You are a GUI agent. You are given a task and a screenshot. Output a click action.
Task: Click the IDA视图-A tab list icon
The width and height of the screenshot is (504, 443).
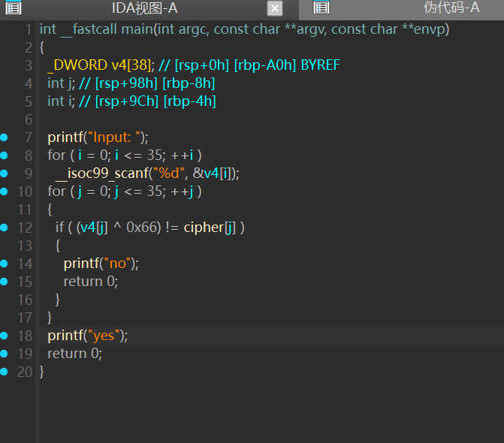14,8
